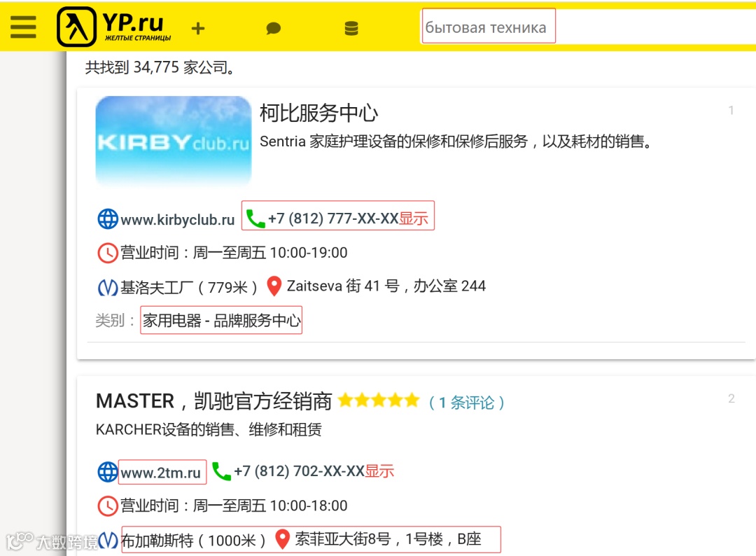Click metro icon beside 基洛夫工厂

108,287
